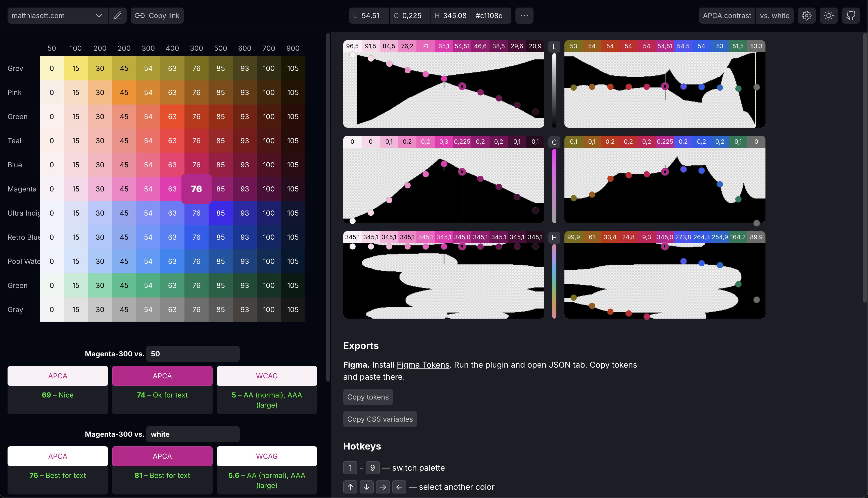Click the magenta chroma gradient bar

pos(554,186)
